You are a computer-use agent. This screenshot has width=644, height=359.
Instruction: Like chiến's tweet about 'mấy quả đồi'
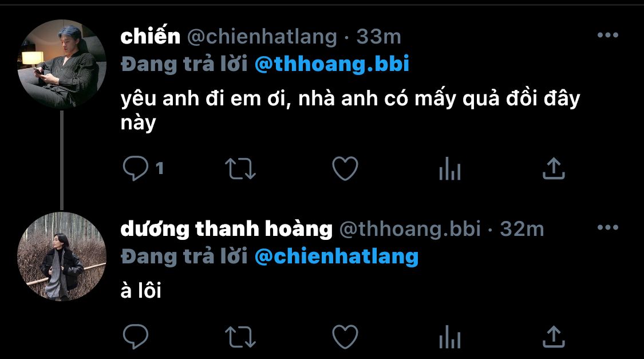tap(345, 168)
